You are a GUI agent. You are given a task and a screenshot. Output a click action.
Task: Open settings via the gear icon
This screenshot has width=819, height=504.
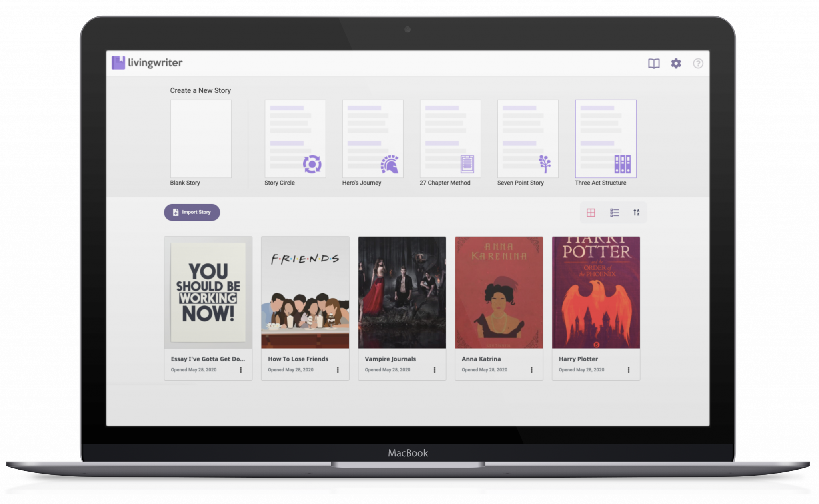[676, 63]
